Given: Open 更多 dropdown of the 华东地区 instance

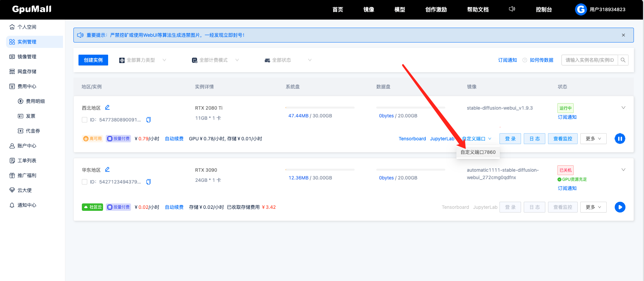Looking at the screenshot, I should [593, 207].
